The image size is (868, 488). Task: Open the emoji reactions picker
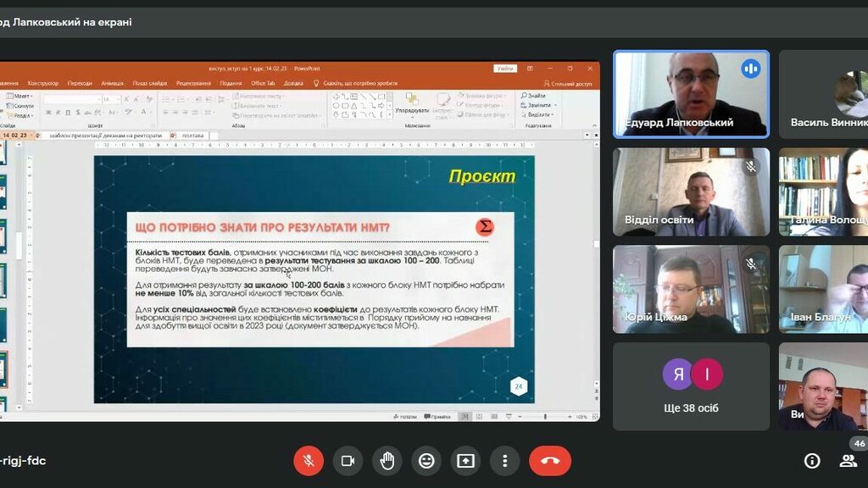tap(426, 461)
